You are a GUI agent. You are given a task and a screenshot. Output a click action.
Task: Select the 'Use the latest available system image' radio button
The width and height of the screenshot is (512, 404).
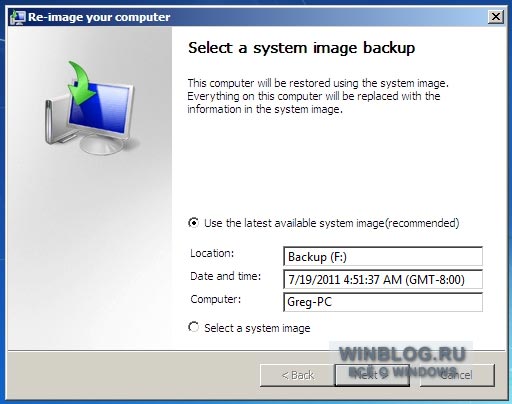coord(193,223)
